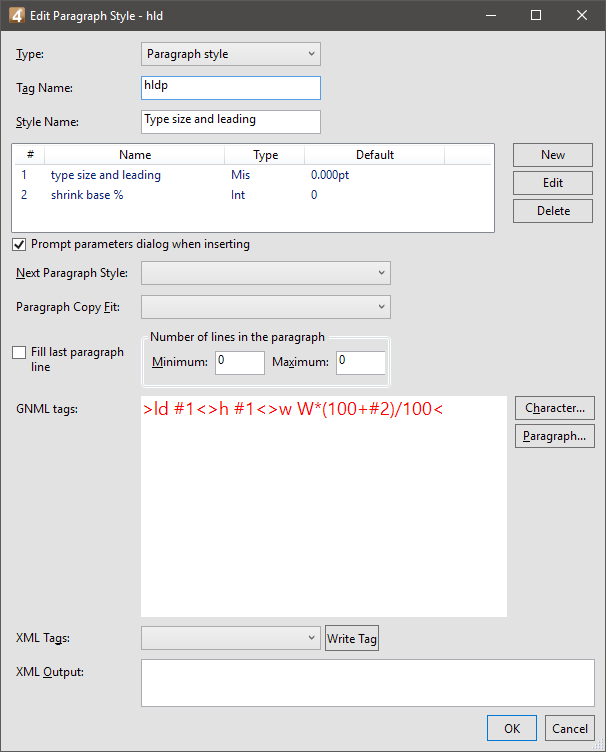Click the Mis type cell

240,175
